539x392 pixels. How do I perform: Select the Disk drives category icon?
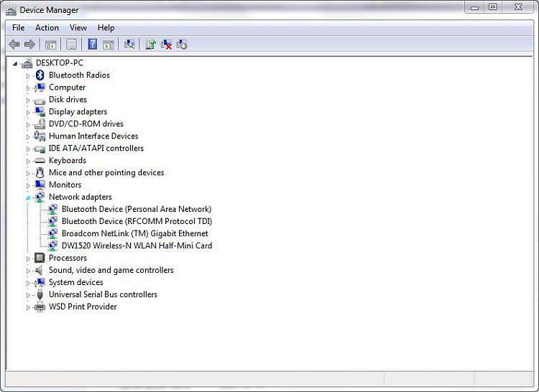tap(40, 101)
